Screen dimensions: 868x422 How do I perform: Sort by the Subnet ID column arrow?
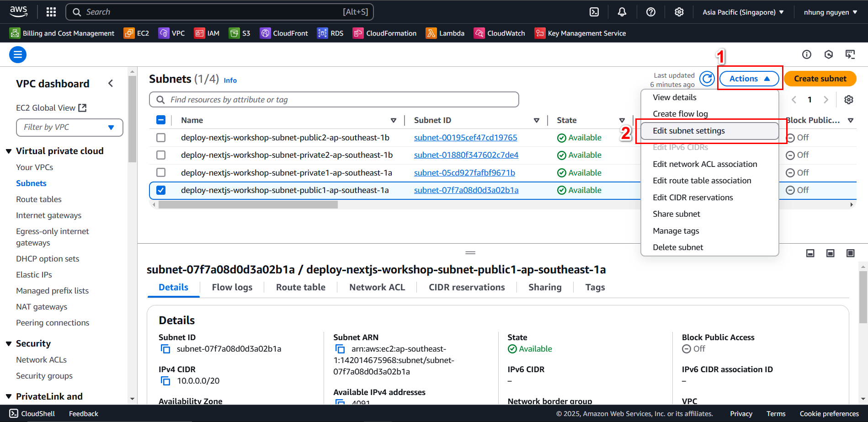coord(537,121)
